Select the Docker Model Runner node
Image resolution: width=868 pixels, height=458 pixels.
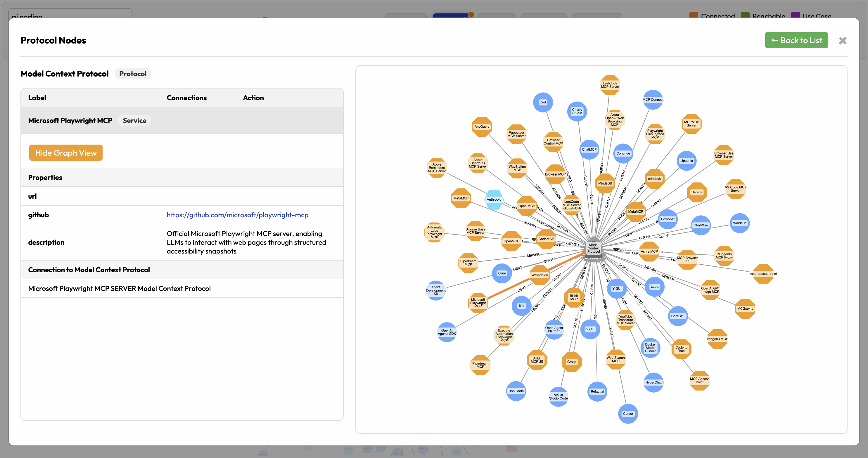click(x=650, y=348)
